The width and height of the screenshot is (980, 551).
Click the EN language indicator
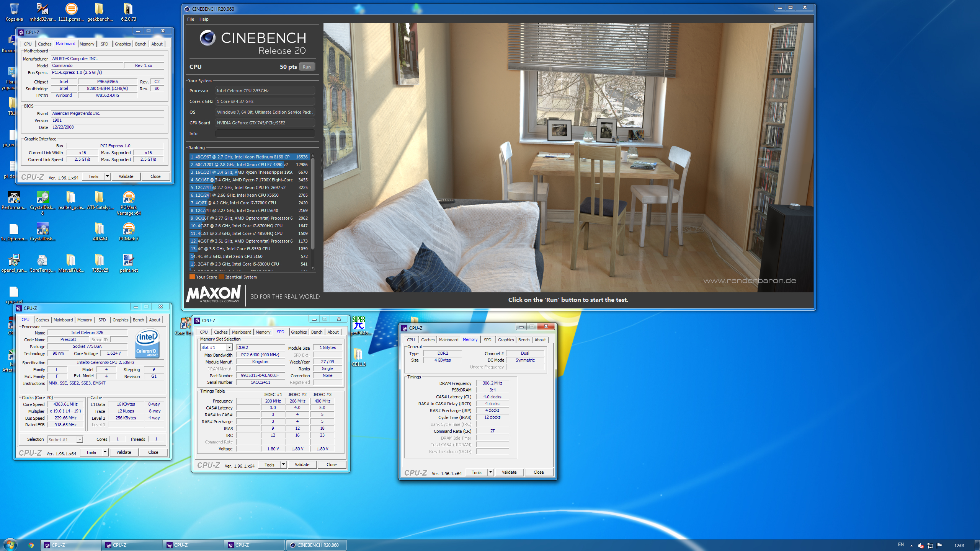(901, 544)
